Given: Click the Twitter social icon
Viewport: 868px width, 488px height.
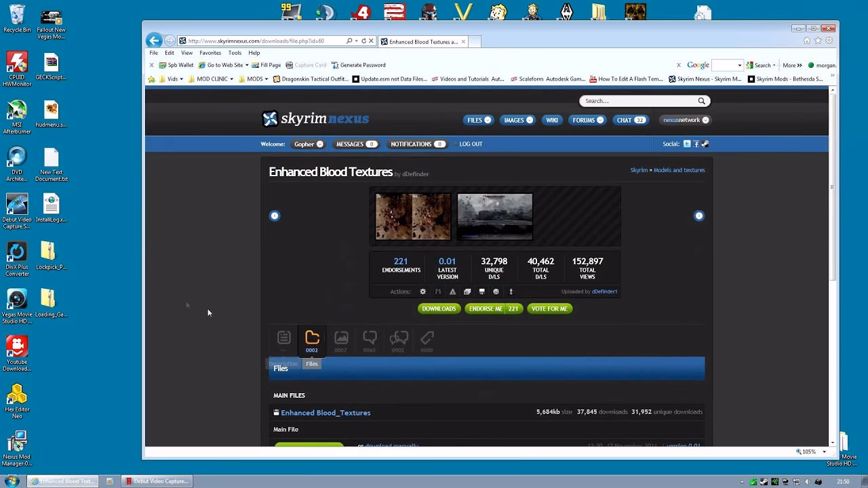Looking at the screenshot, I should [687, 144].
